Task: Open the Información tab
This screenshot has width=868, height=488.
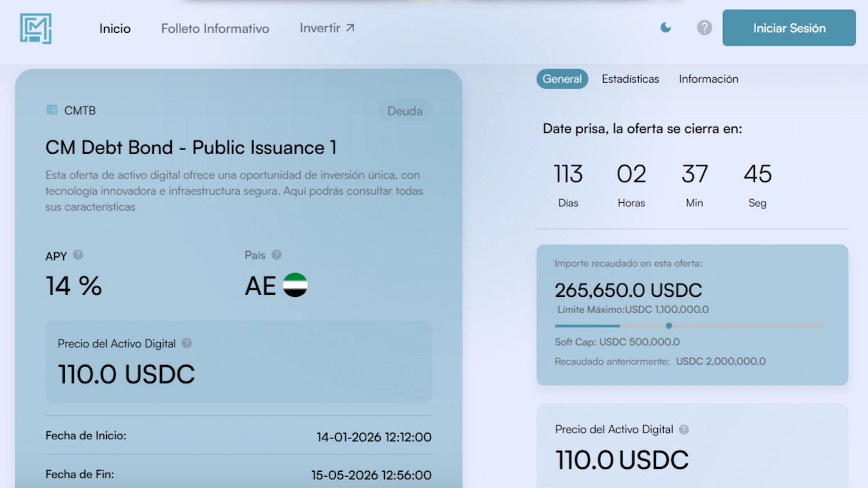Action: coord(708,79)
